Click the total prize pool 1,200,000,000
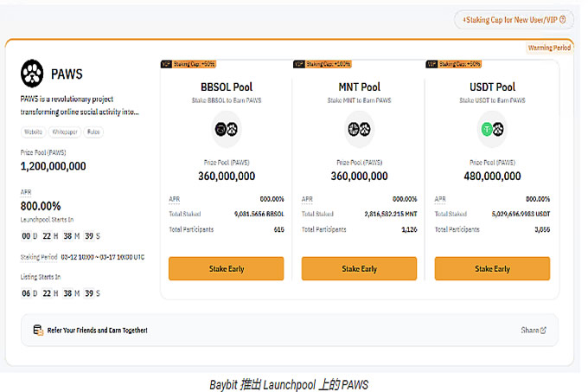This screenshot has width=588, height=392. (x=54, y=166)
